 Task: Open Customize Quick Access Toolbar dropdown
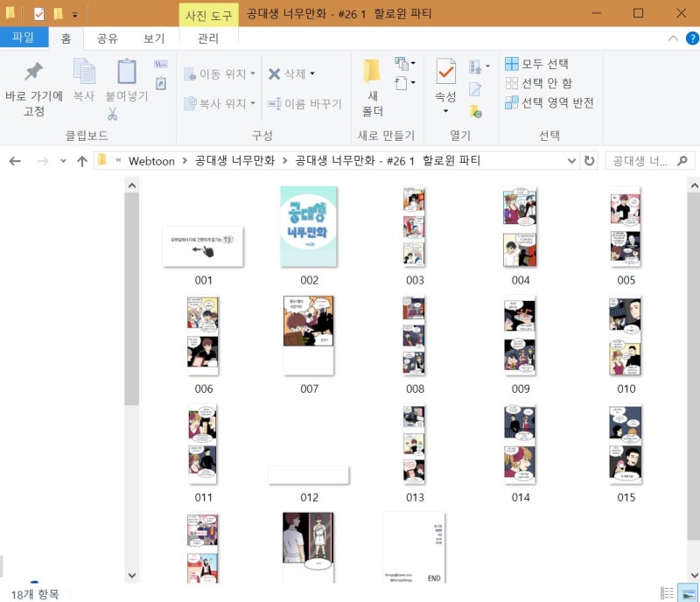(75, 15)
